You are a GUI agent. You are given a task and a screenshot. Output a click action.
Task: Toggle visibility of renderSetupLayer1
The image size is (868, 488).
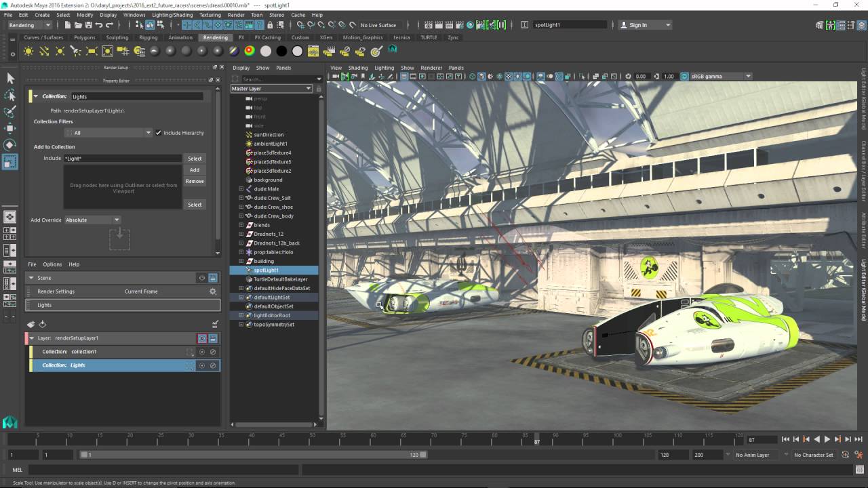click(201, 338)
